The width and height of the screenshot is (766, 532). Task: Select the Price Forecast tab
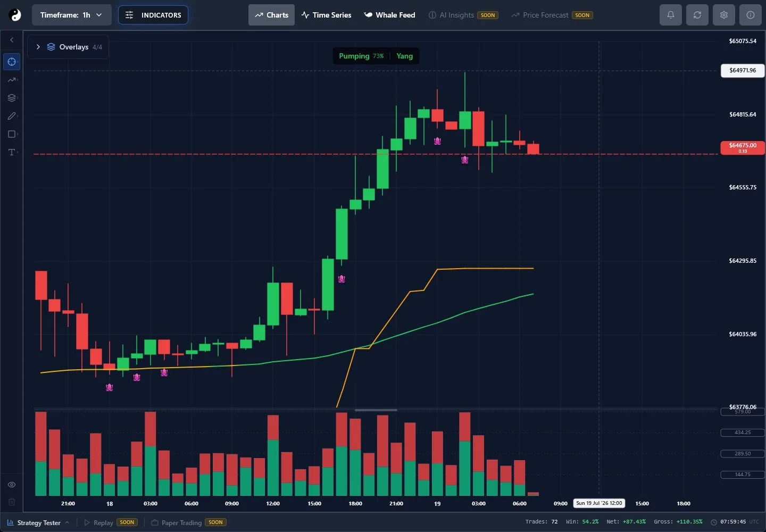tap(552, 15)
